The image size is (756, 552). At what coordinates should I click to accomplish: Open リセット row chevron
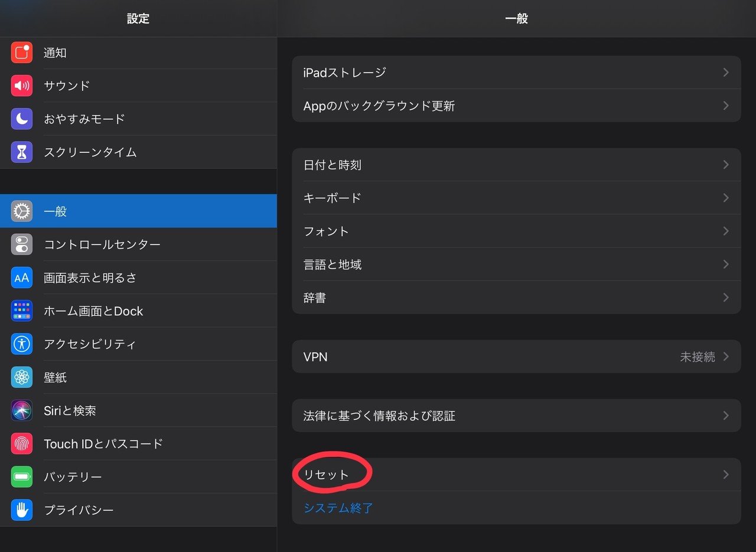726,475
